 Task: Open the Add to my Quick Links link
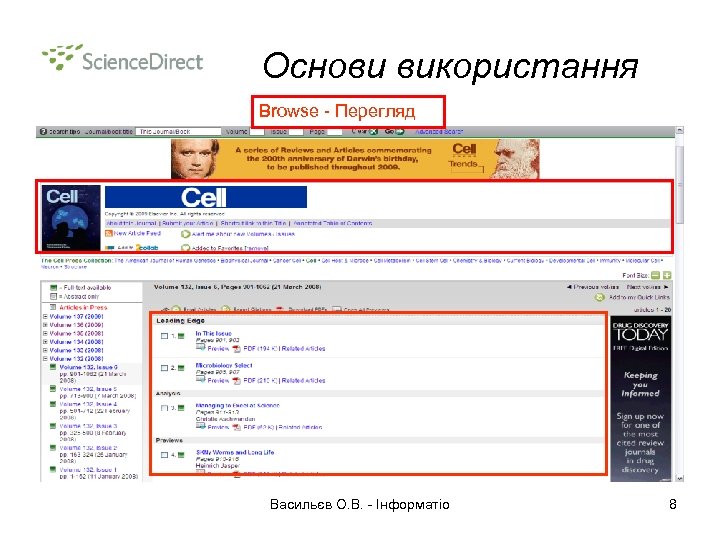(x=639, y=298)
